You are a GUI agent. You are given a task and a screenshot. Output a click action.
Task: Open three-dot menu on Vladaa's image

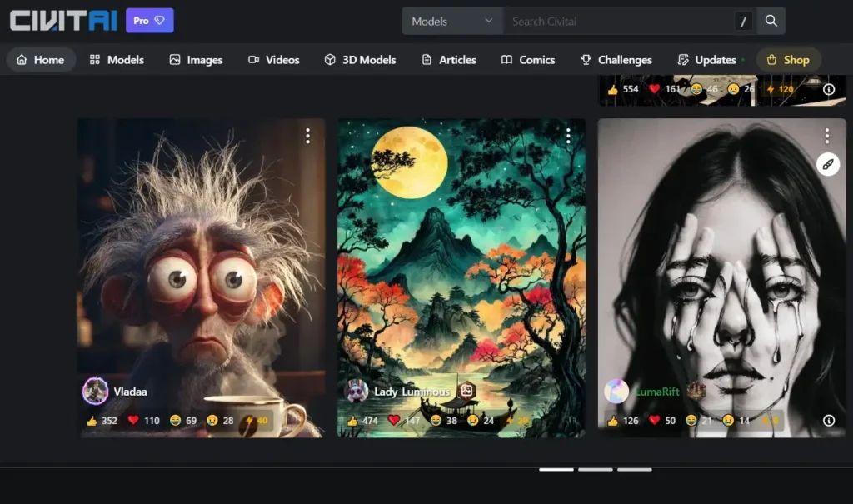[308, 136]
